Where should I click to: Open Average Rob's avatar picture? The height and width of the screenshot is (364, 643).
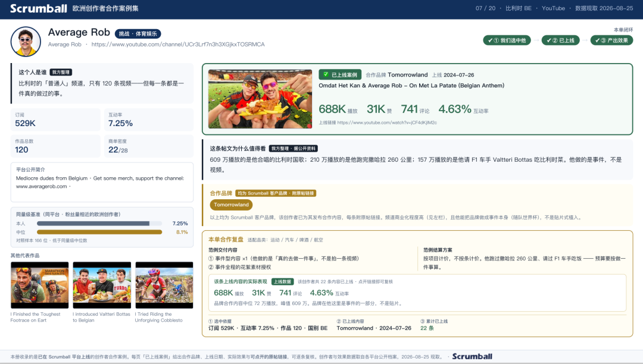point(26,42)
